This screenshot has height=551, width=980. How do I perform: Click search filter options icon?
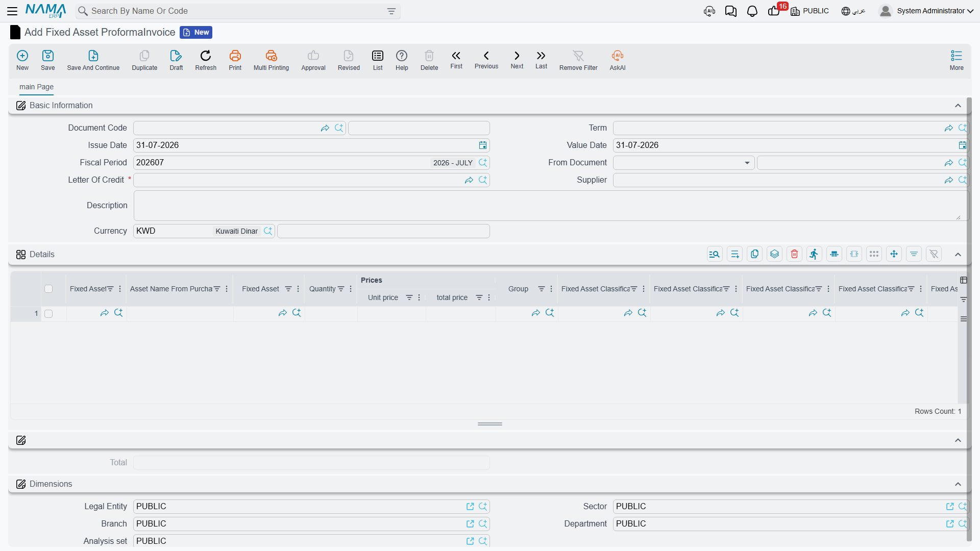coord(391,11)
